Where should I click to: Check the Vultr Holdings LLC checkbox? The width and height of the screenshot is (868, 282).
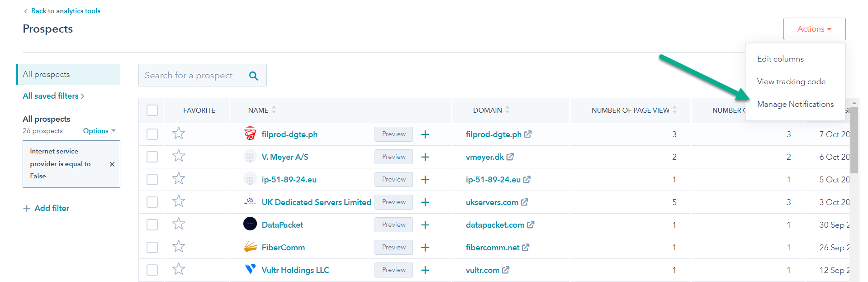point(152,270)
